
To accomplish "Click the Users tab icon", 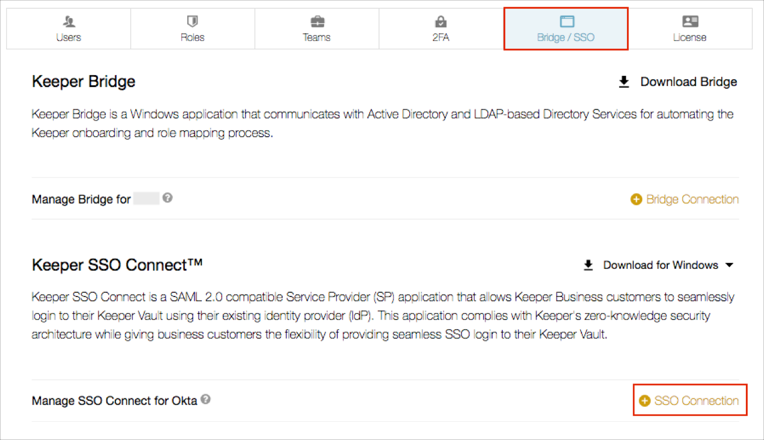I will coord(69,21).
